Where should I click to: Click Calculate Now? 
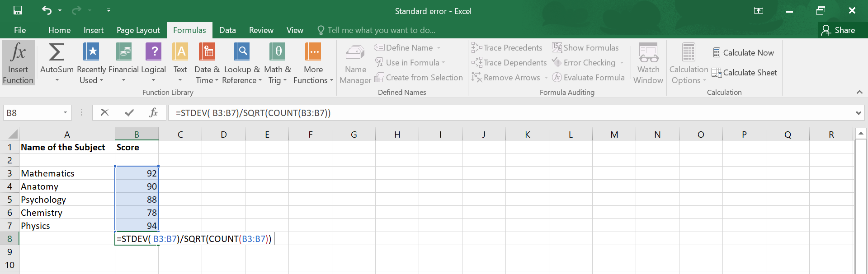(x=743, y=53)
